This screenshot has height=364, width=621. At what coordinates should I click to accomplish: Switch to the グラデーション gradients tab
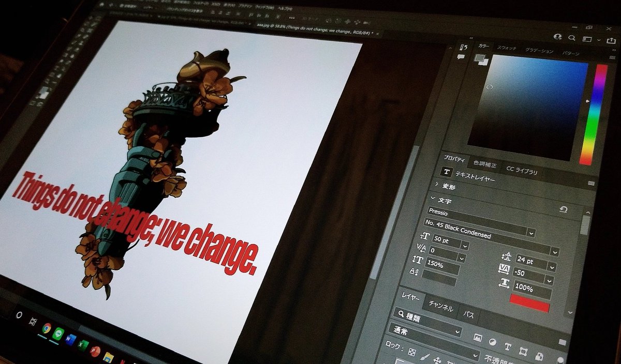pyautogui.click(x=539, y=51)
